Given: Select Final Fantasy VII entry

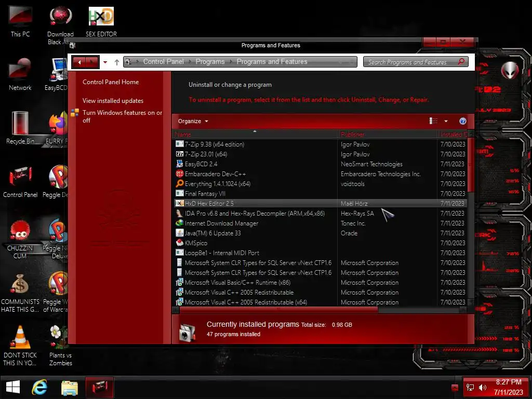Looking at the screenshot, I should click(320, 193).
